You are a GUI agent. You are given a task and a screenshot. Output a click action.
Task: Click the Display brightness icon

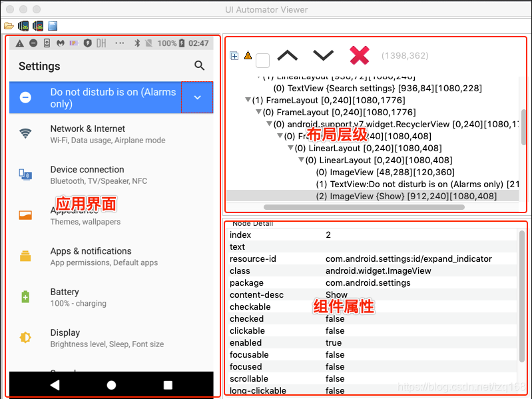click(25, 337)
